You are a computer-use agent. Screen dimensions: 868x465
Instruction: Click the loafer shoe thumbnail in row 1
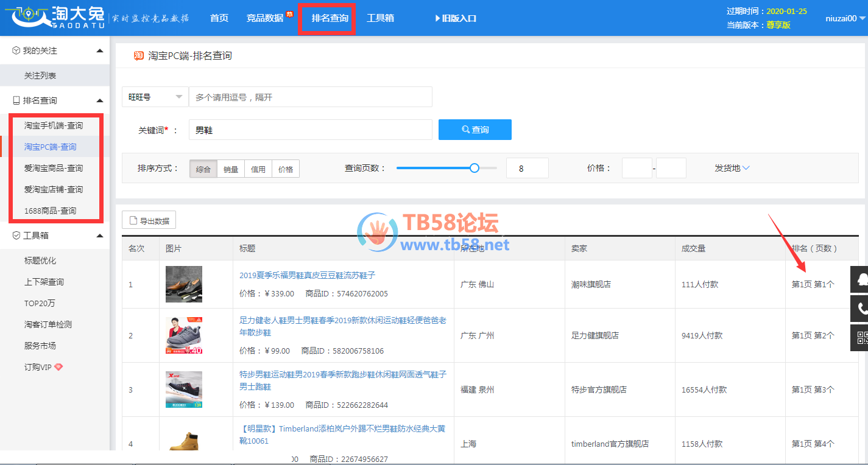tap(184, 284)
